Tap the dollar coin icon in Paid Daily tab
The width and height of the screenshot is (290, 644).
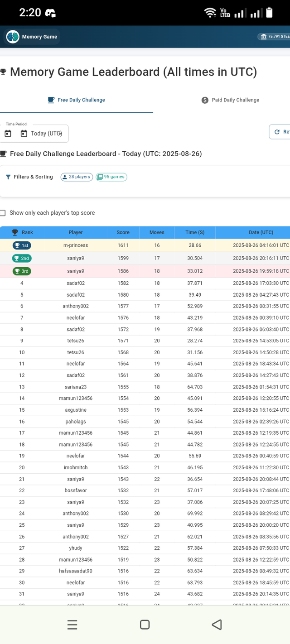click(x=205, y=100)
